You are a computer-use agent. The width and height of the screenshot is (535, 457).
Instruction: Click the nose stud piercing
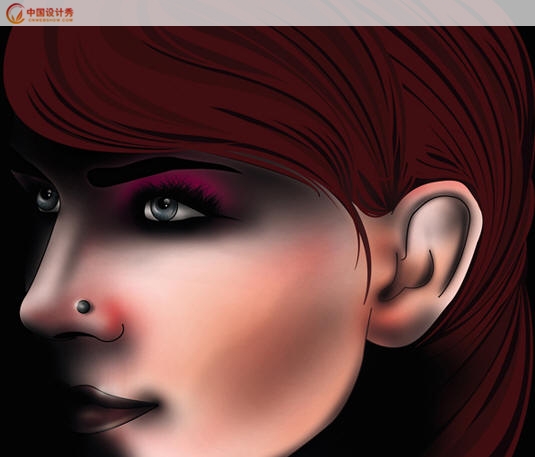tap(84, 306)
